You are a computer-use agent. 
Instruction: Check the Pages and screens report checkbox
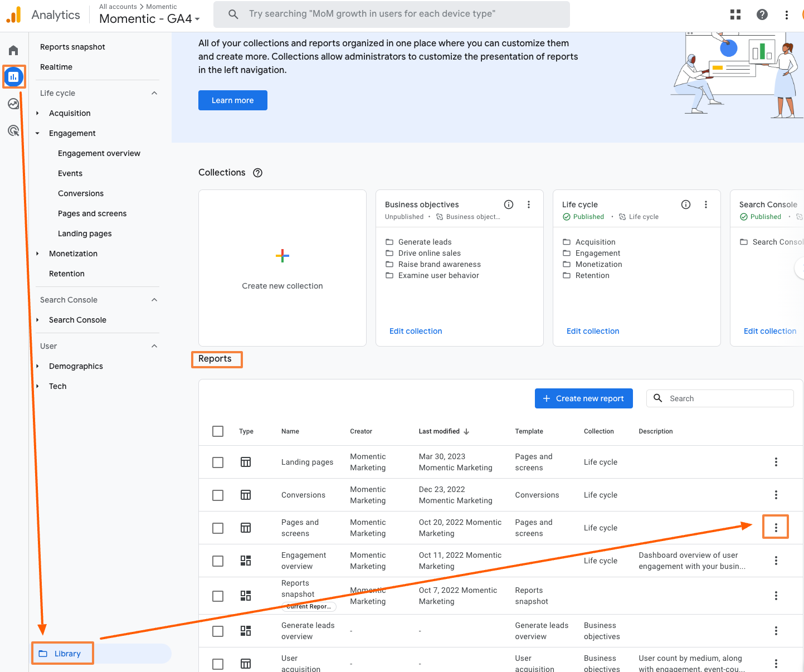tap(218, 528)
